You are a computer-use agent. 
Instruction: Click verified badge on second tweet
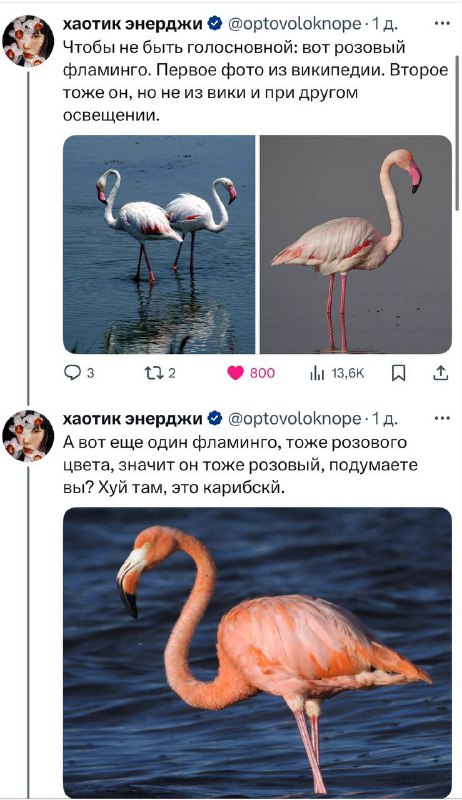pyautogui.click(x=215, y=418)
